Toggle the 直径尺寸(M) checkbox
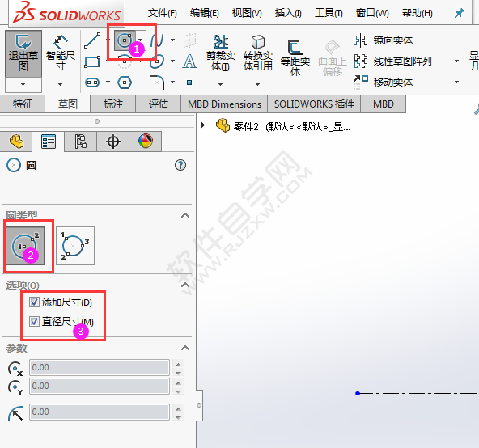479x448 pixels. tap(34, 321)
